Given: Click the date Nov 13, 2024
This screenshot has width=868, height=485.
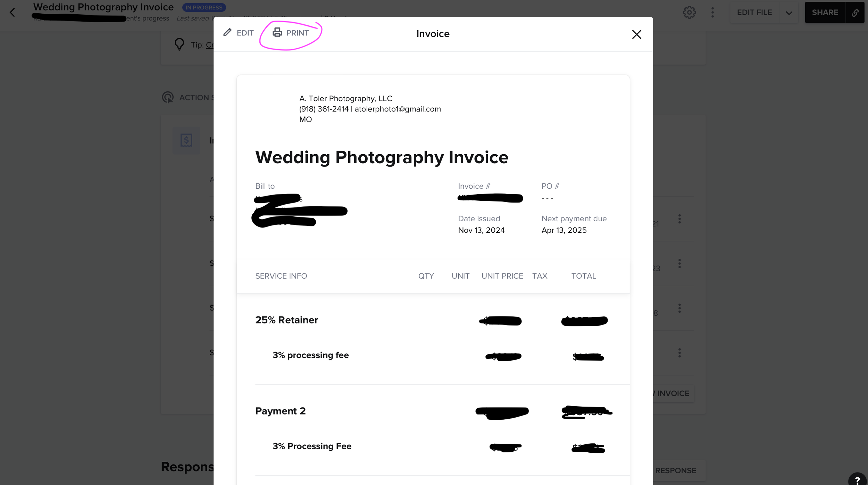Looking at the screenshot, I should click(481, 230).
